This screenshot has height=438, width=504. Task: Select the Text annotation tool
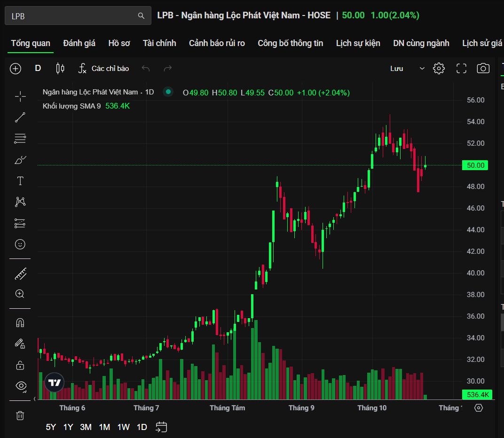click(20, 181)
